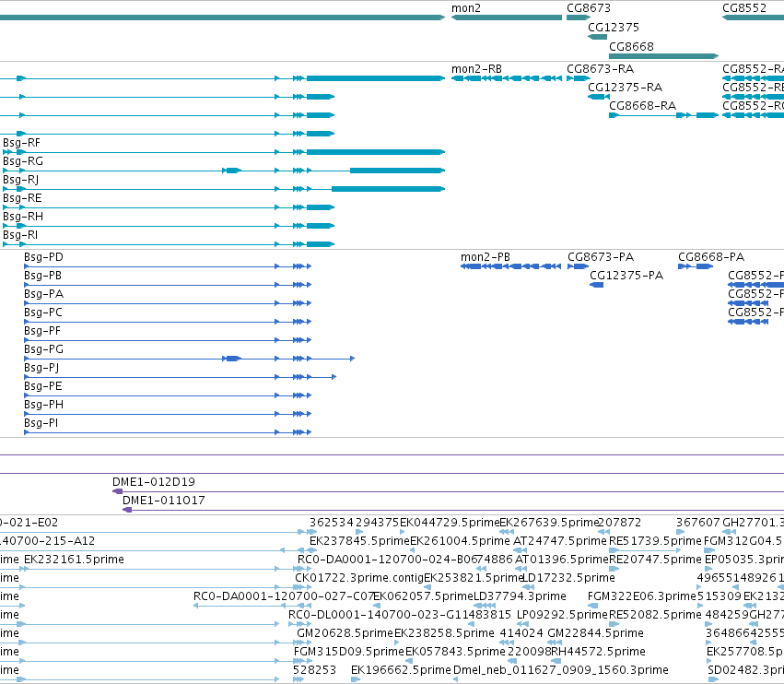Open EST label LD37794.3prime
The height and width of the screenshot is (684, 784).
(520, 596)
